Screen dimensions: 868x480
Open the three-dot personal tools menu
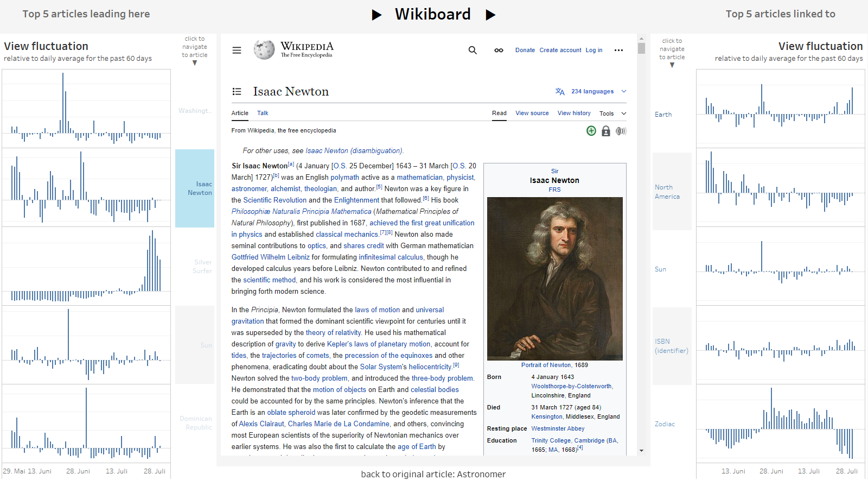click(x=618, y=50)
